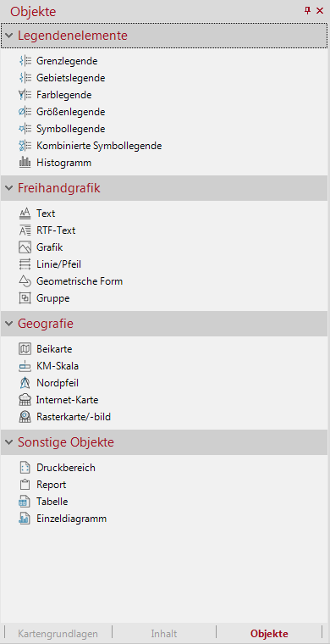The width and height of the screenshot is (330, 644).
Task: Collapse the Sonstige Objekte section
Action: [8, 442]
